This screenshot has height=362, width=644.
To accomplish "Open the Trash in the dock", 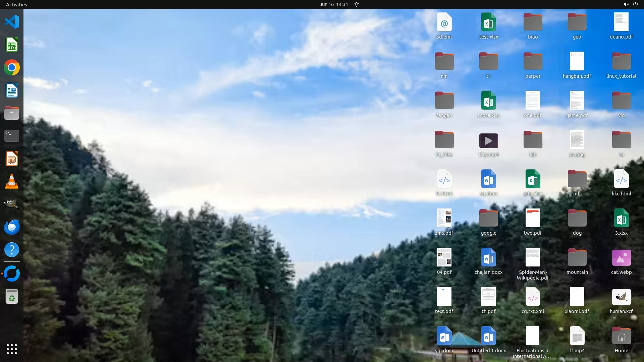I will click(x=12, y=297).
